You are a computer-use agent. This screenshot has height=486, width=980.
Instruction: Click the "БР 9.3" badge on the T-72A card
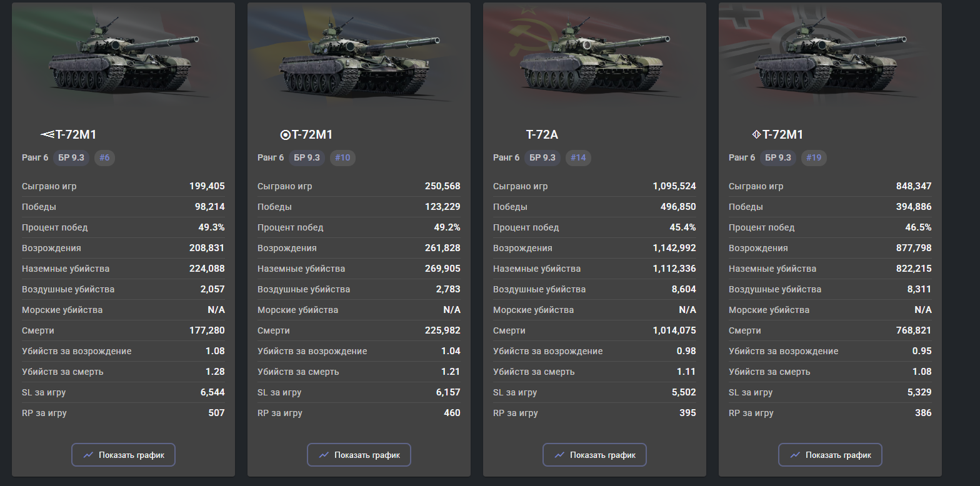coord(542,157)
